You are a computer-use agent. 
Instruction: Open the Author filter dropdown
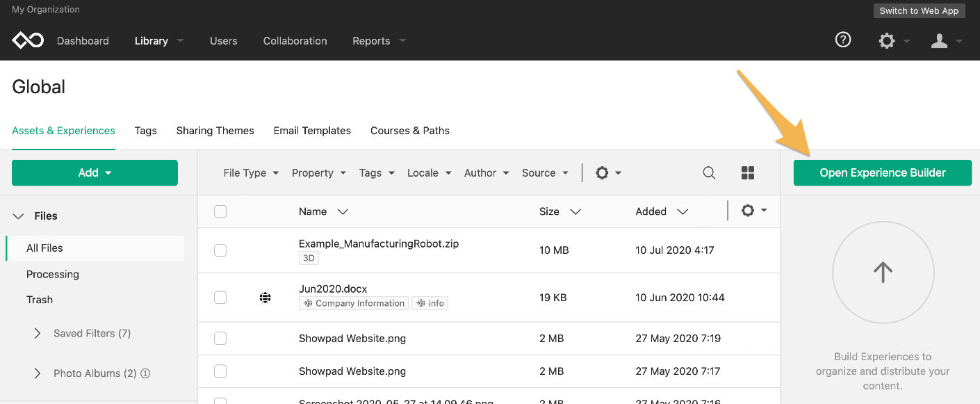tap(487, 173)
